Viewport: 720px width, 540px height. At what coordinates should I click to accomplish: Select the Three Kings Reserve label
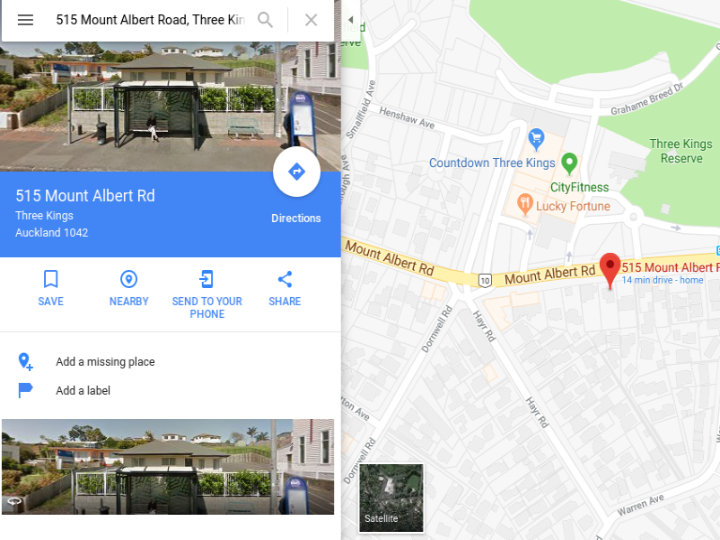coord(681,151)
